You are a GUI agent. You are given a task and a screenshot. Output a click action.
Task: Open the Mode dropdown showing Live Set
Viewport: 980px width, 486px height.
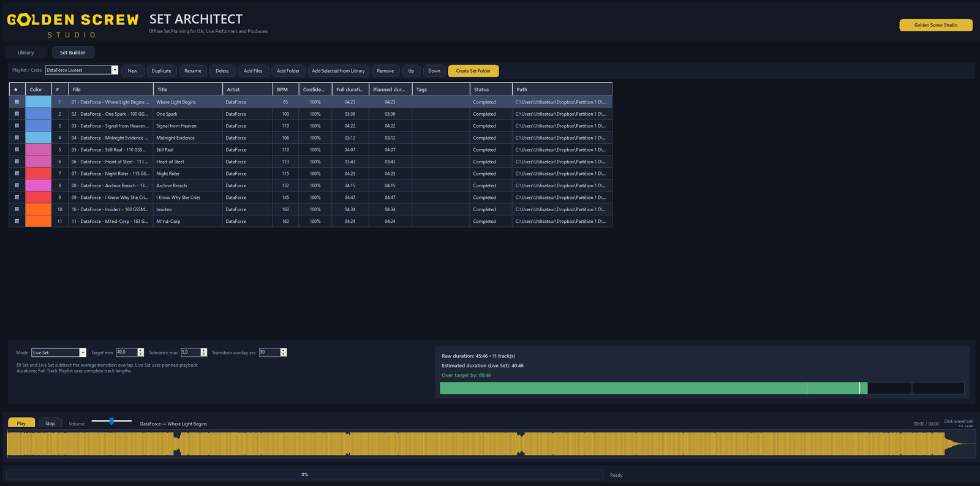(59, 353)
